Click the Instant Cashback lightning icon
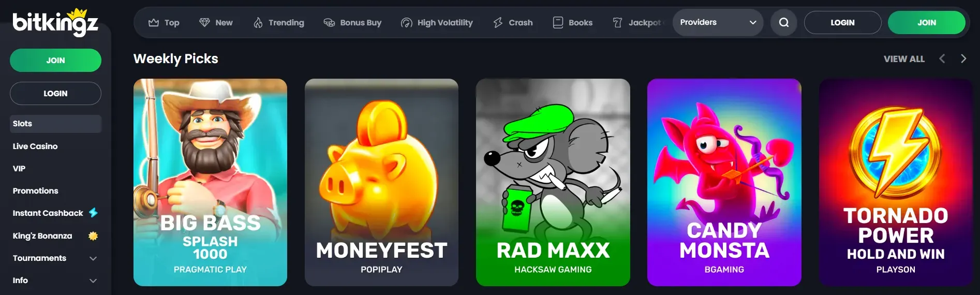Image resolution: width=980 pixels, height=295 pixels. [93, 213]
